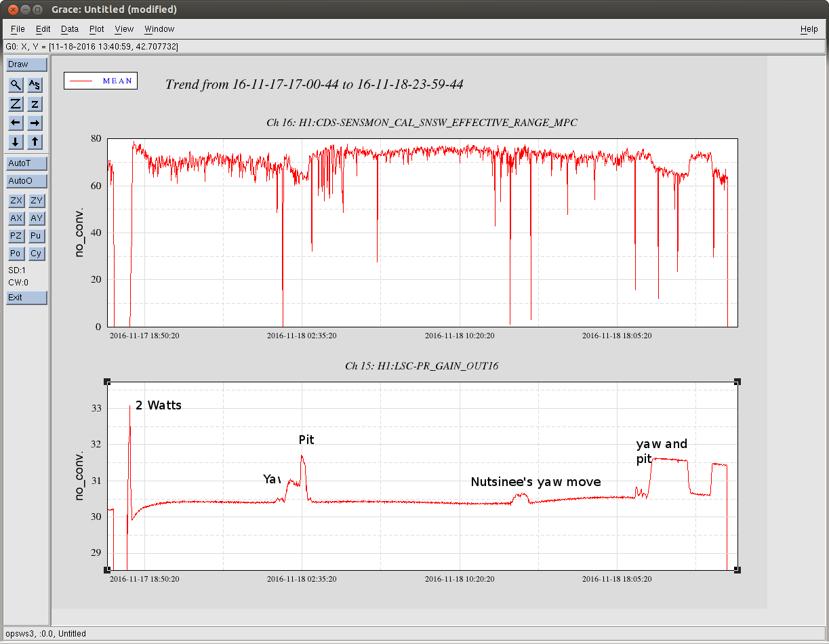829x644 pixels.
Task: Open the Help menu
Action: coord(809,29)
